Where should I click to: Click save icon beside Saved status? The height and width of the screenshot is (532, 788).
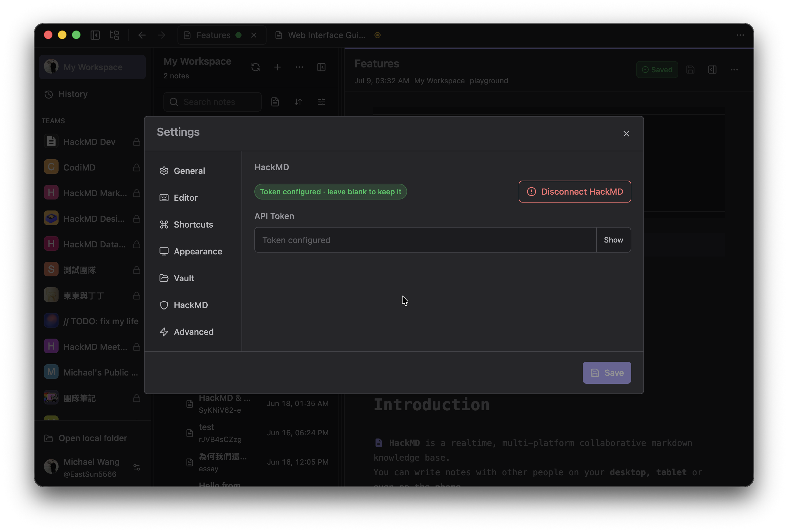(690, 70)
